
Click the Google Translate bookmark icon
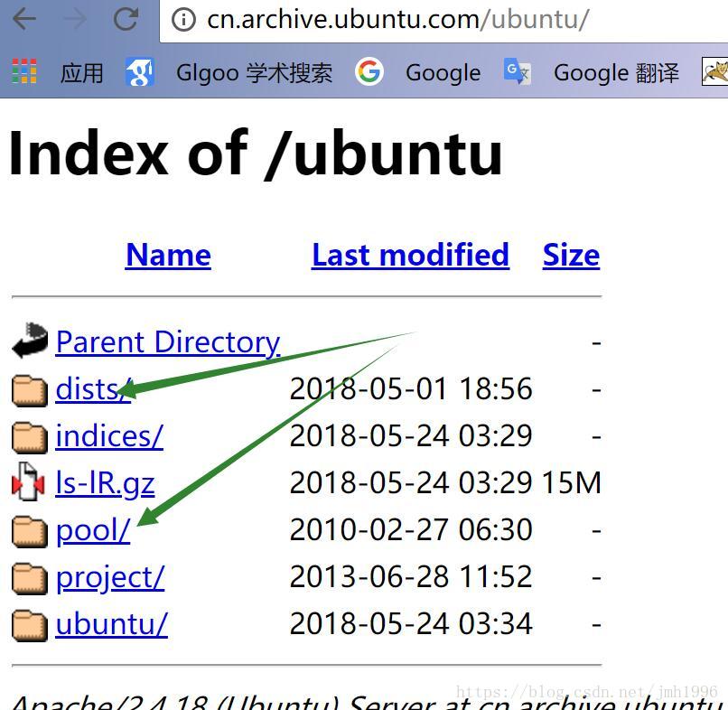(x=518, y=71)
